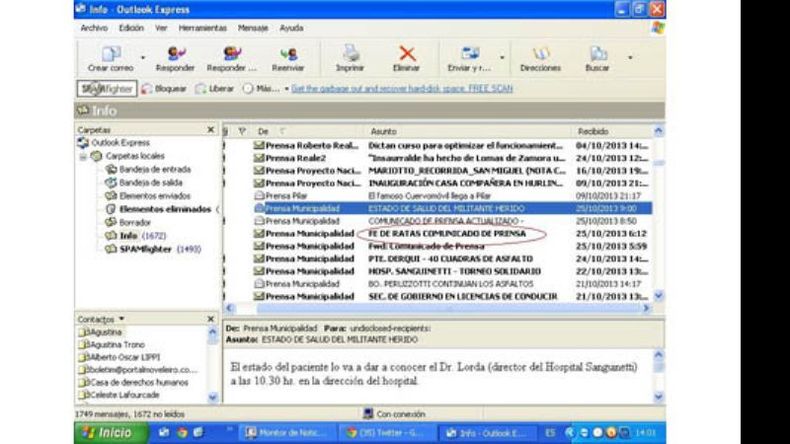Click the Buscar toolbar icon
The image size is (790, 444).
[597, 58]
